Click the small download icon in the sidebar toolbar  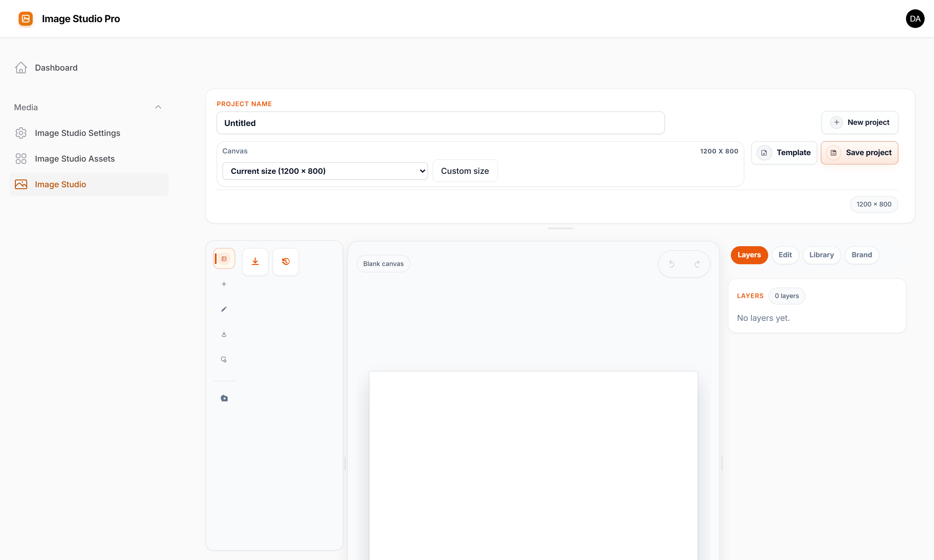click(x=224, y=334)
